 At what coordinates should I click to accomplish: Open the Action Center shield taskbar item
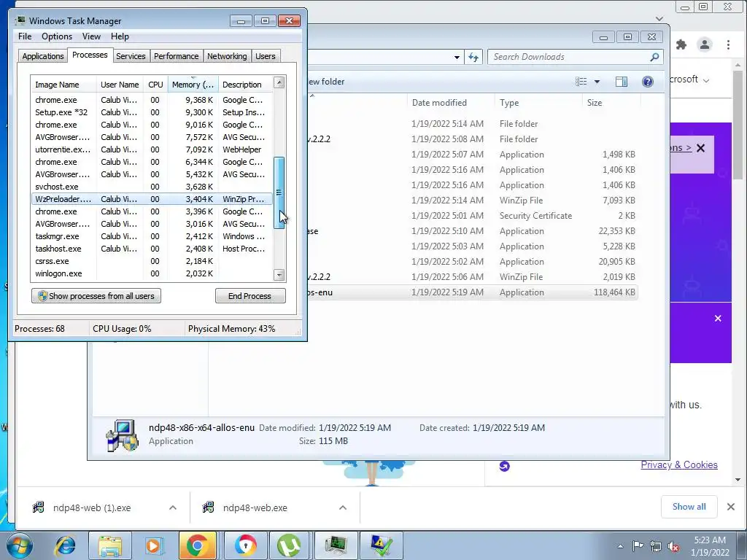click(x=381, y=545)
